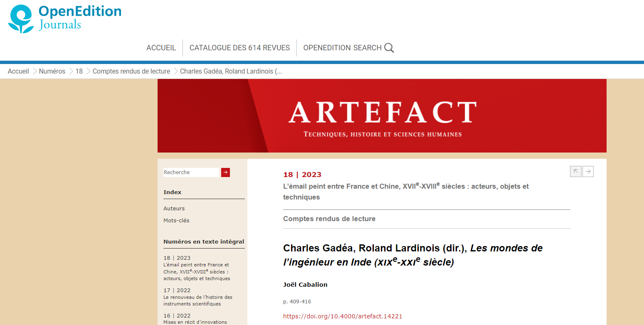Image resolution: width=644 pixels, height=325 pixels.
Task: Open issue 18 breadcrumb link
Action: 79,71
